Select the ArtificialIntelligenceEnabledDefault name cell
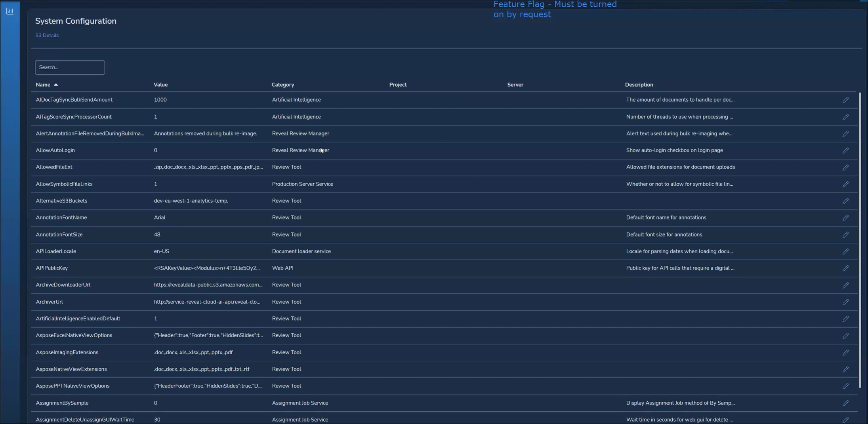This screenshot has width=868, height=424. (78, 319)
